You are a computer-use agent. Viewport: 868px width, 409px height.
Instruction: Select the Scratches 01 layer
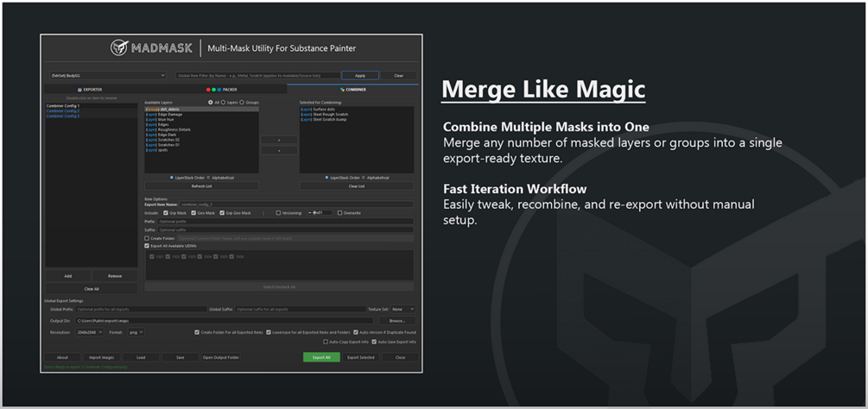201,145
